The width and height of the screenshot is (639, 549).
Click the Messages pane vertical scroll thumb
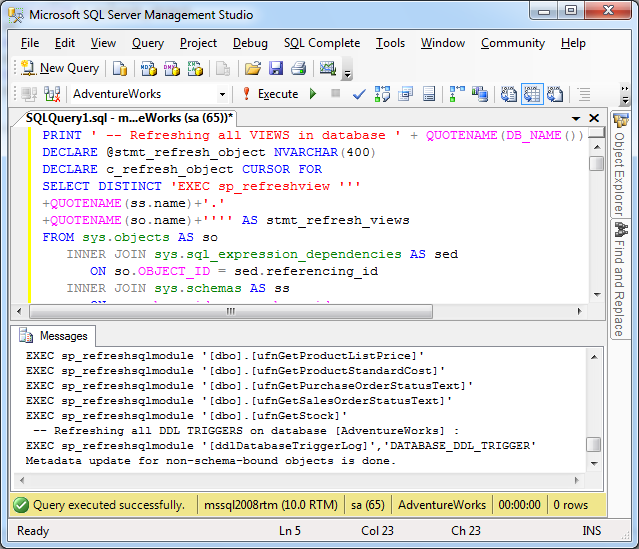594,444
